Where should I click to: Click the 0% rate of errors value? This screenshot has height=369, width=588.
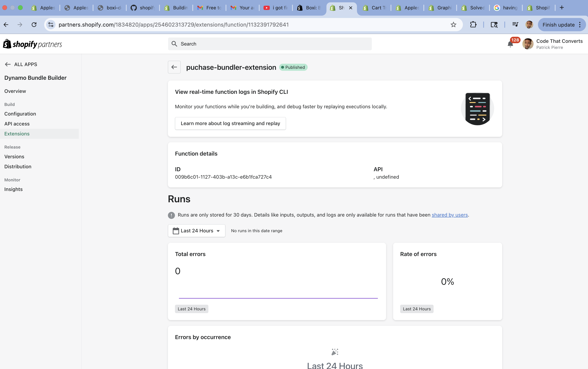447,282
